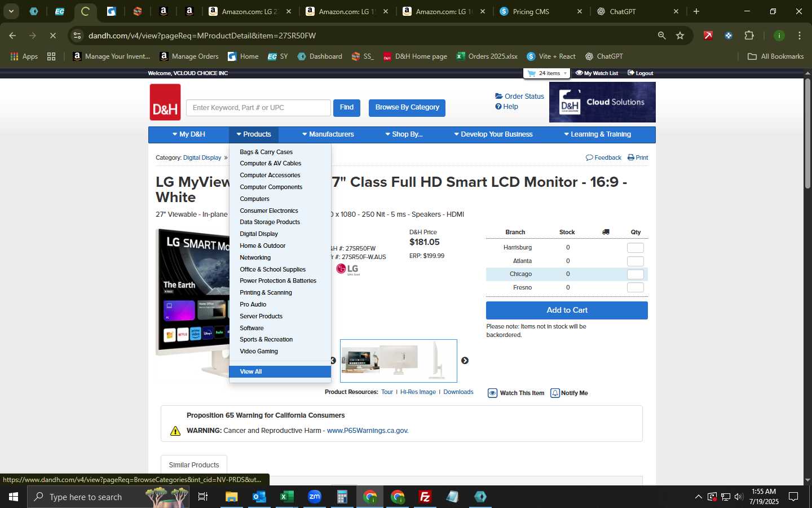Click View All in Products menu

tap(280, 372)
